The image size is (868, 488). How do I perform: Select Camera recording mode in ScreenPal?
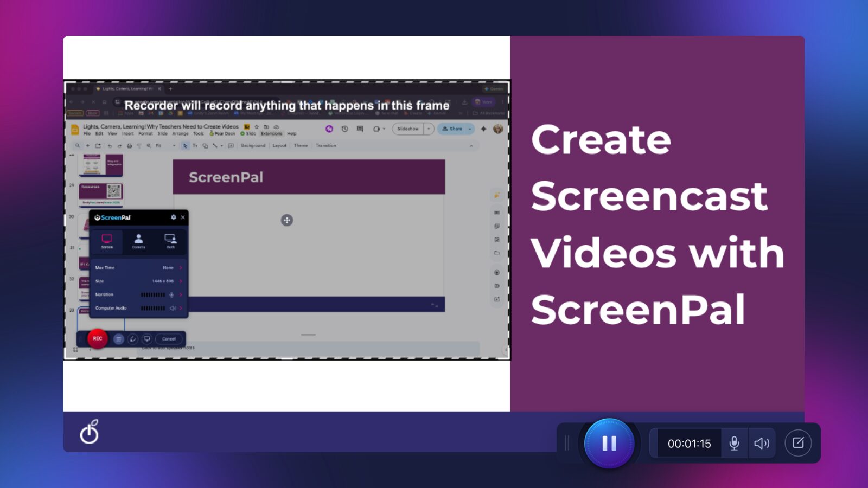click(x=138, y=241)
